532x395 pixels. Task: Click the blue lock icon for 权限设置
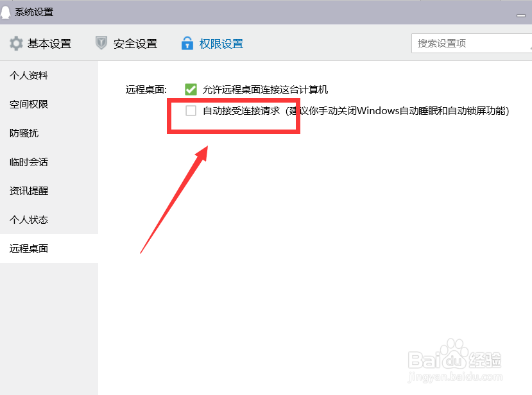point(187,43)
